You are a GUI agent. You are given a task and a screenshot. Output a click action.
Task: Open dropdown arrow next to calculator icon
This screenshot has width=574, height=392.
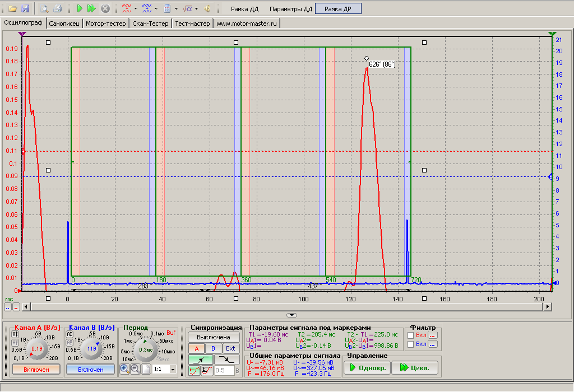(176, 8)
